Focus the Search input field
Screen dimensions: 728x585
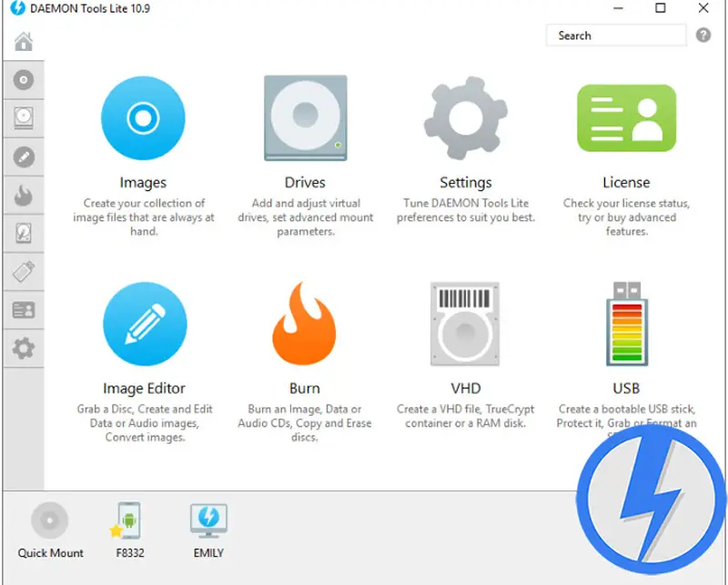click(616, 35)
